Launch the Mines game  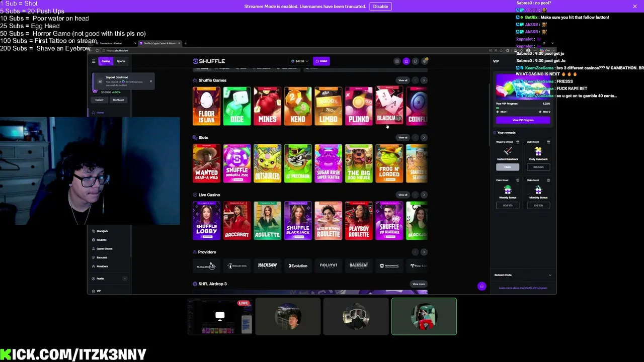267,106
